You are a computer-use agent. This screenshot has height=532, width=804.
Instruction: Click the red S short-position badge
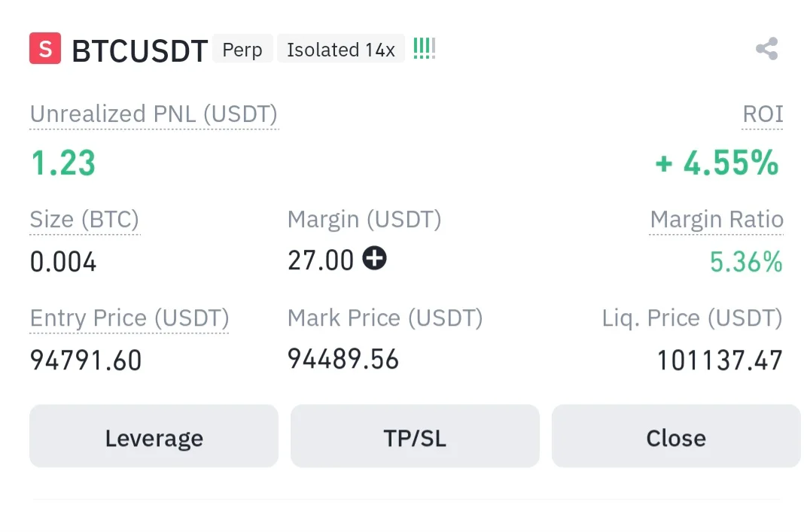[45, 50]
